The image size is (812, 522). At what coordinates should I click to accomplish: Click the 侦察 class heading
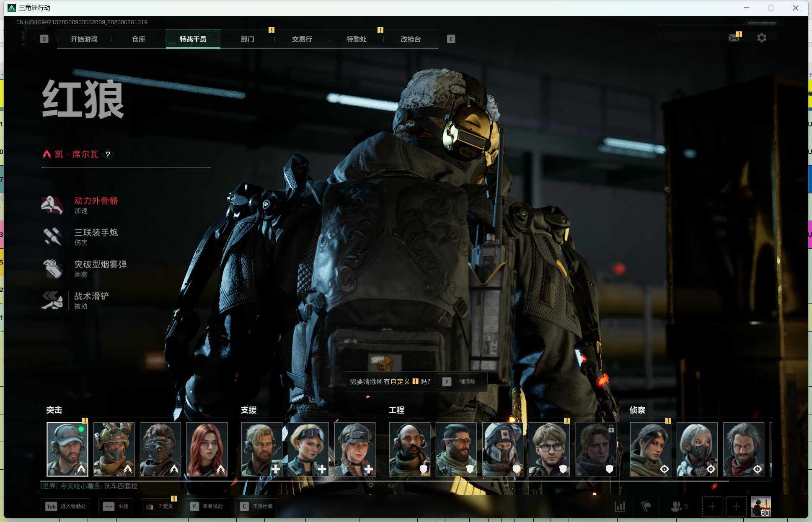click(637, 410)
